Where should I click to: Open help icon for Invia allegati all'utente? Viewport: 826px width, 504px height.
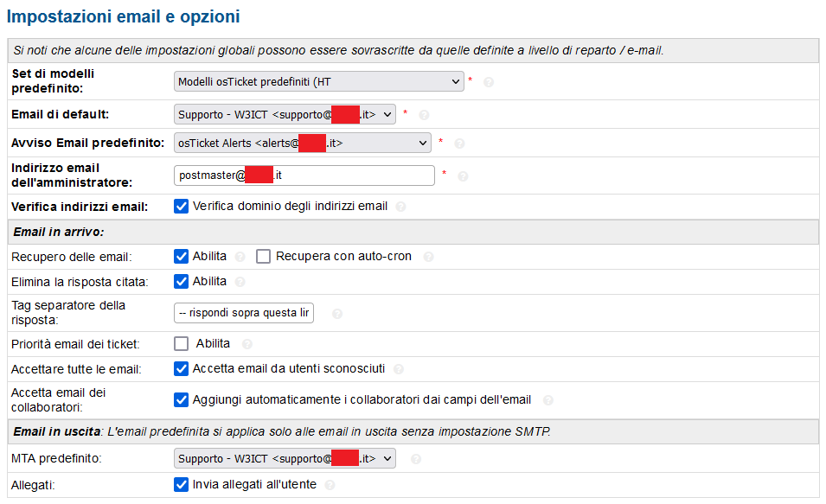pyautogui.click(x=330, y=485)
